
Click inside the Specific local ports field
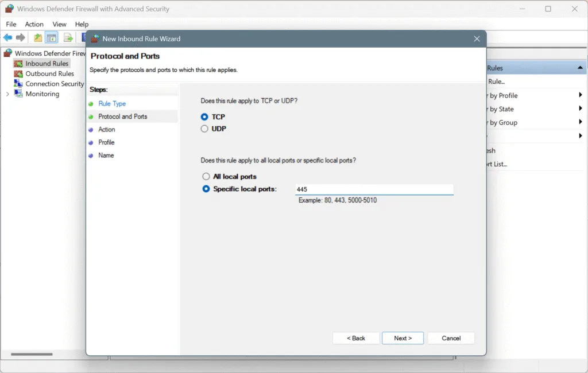[x=374, y=189]
